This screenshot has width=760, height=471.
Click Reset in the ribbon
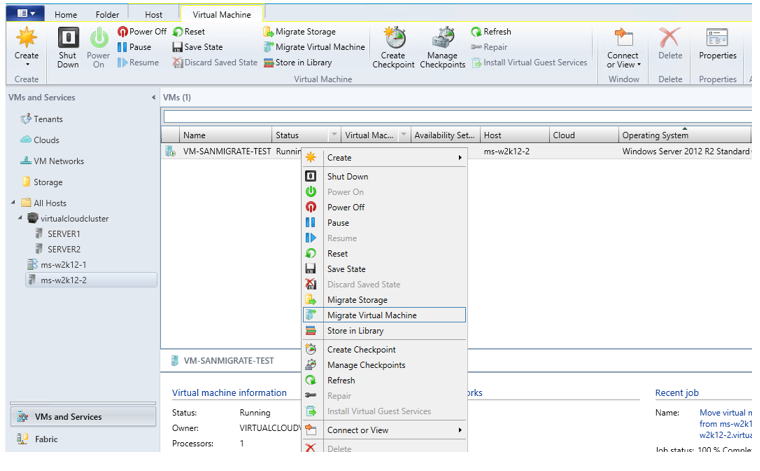189,31
